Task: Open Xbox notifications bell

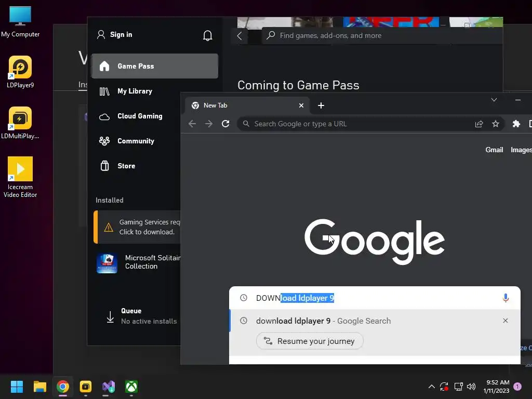Action: (x=207, y=35)
